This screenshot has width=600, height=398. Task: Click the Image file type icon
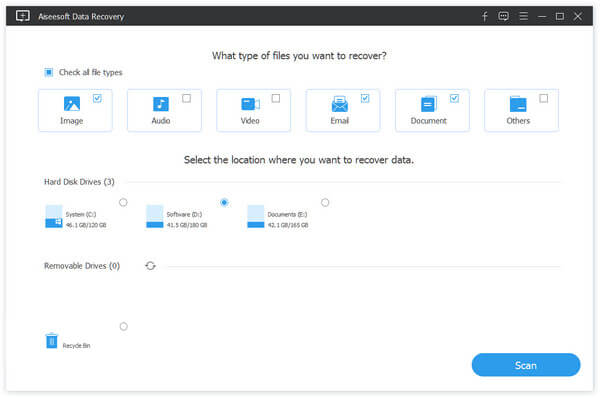(x=72, y=104)
